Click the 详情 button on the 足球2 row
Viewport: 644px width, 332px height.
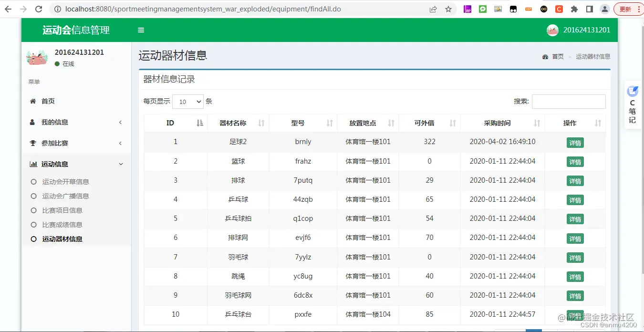point(575,143)
